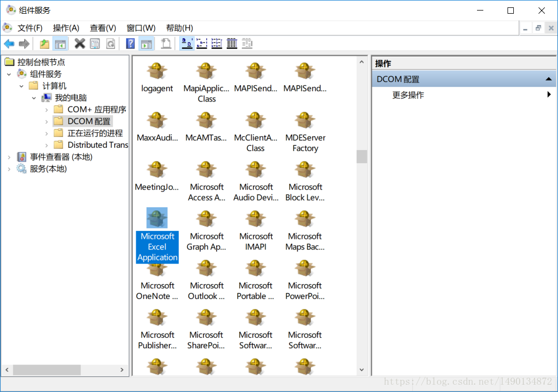Select Microsoft PowerPoi... item
This screenshot has width=558, height=392.
click(305, 280)
